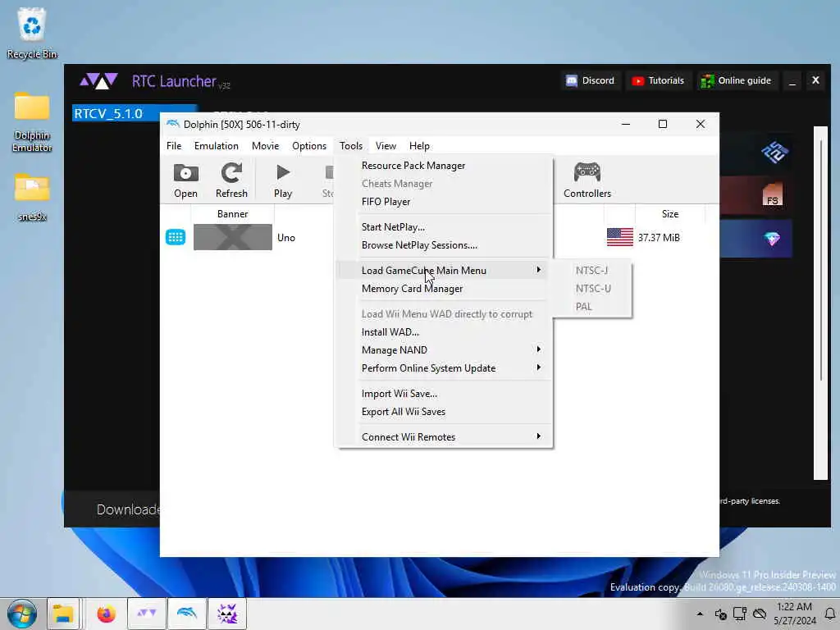Click the Wii platform icon next to Uno
The height and width of the screenshot is (630, 840).
pos(176,237)
